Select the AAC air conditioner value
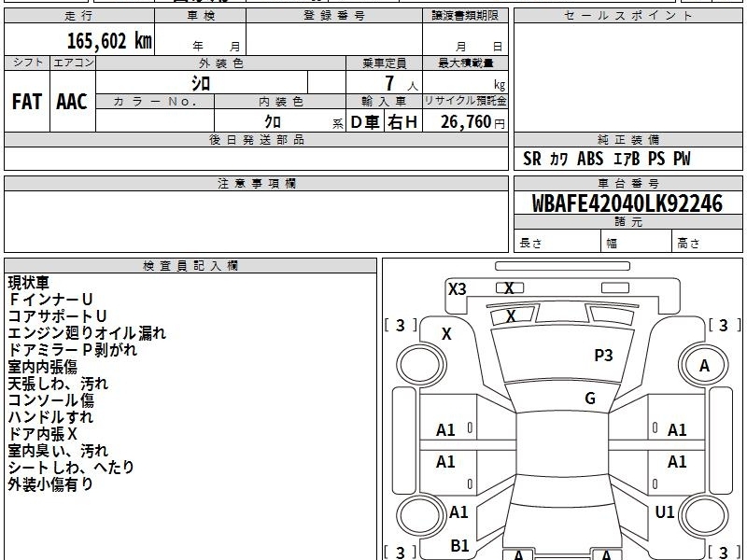Viewport: 747px width, 560px height. (72, 102)
